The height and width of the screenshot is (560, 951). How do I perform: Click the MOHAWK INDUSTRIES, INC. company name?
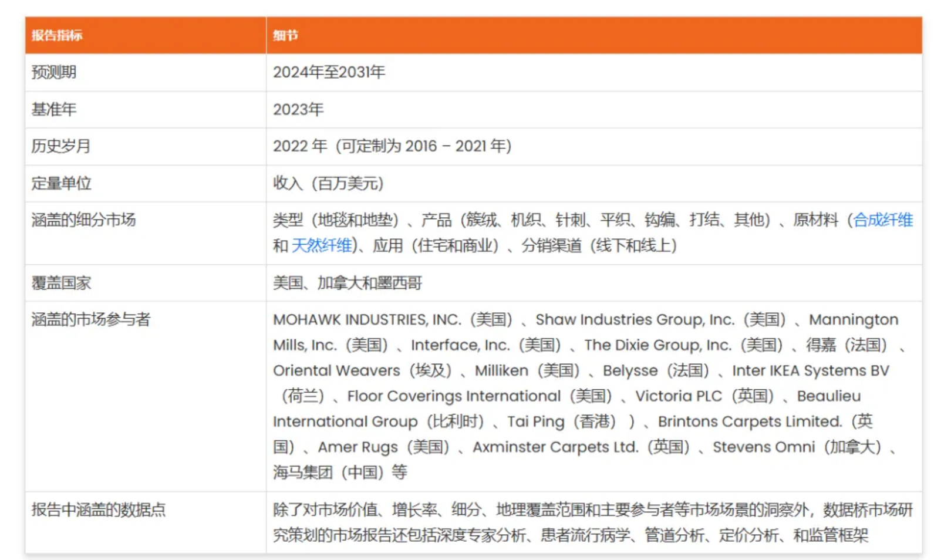pos(367,320)
